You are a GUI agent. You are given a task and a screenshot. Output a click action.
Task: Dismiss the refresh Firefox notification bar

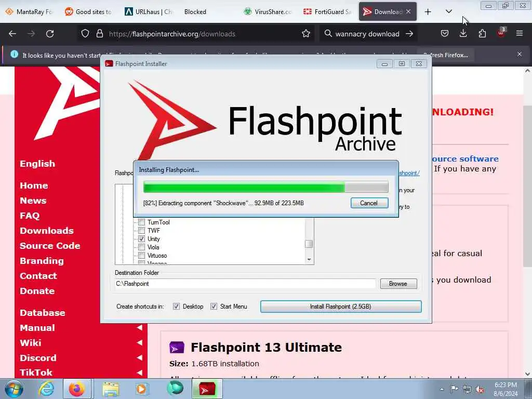(520, 54)
